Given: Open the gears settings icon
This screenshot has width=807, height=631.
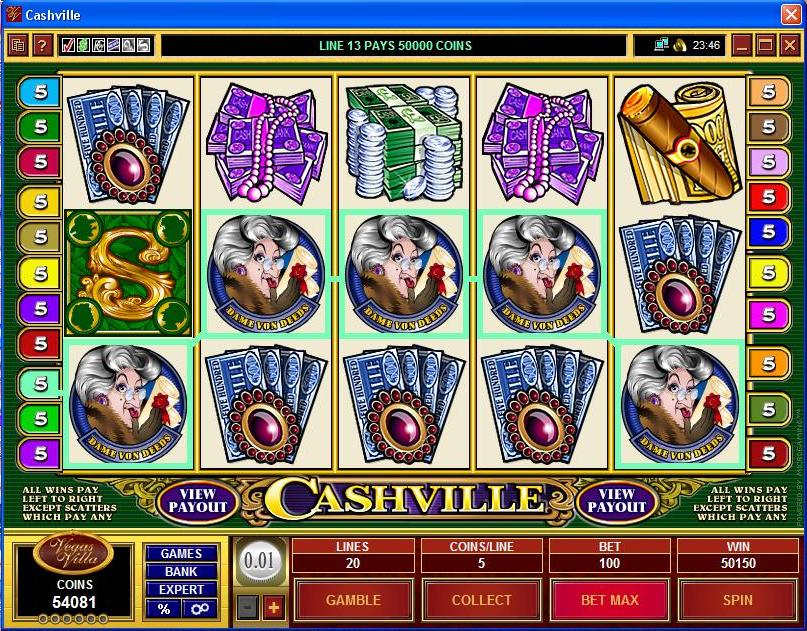Looking at the screenshot, I should pos(200,609).
